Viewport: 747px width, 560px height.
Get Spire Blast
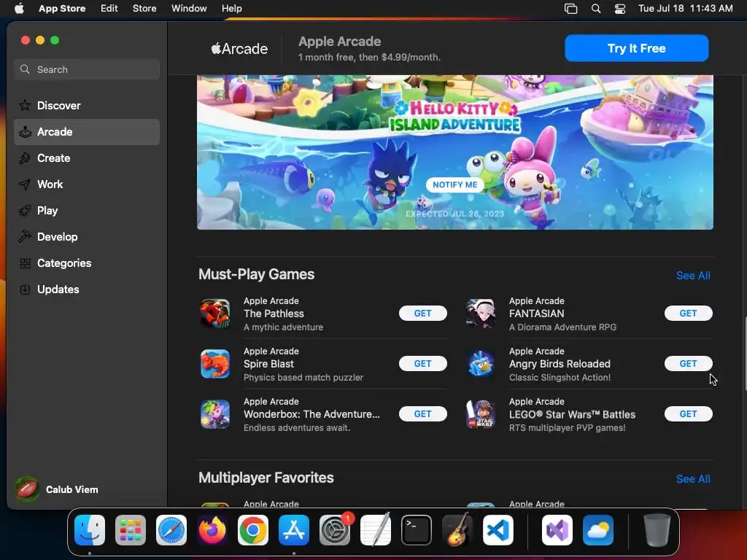point(422,364)
